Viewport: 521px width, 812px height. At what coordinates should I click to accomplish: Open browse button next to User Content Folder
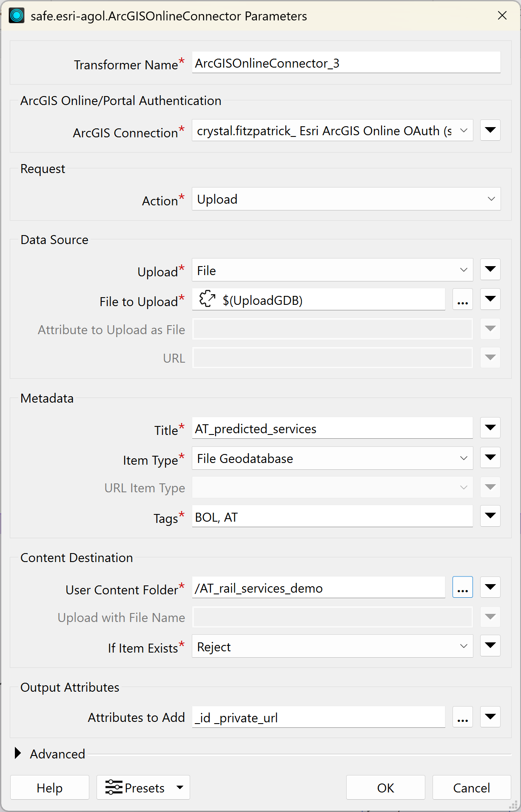click(463, 587)
